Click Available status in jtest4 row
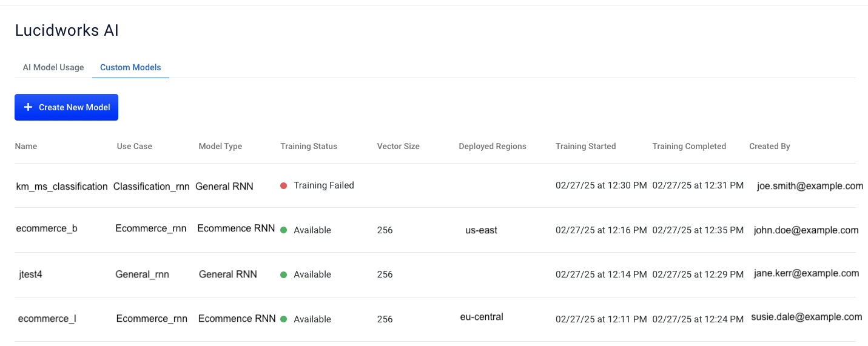The height and width of the screenshot is (346, 868). coord(312,274)
